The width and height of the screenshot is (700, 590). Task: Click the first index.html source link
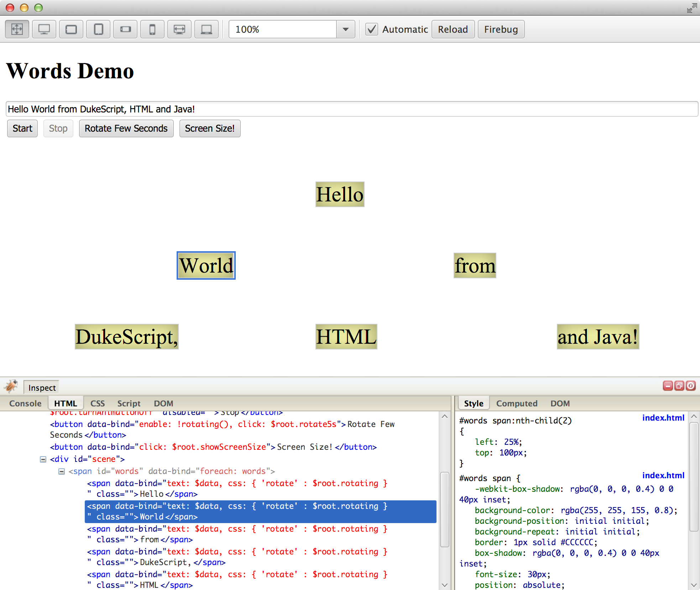[x=663, y=418]
